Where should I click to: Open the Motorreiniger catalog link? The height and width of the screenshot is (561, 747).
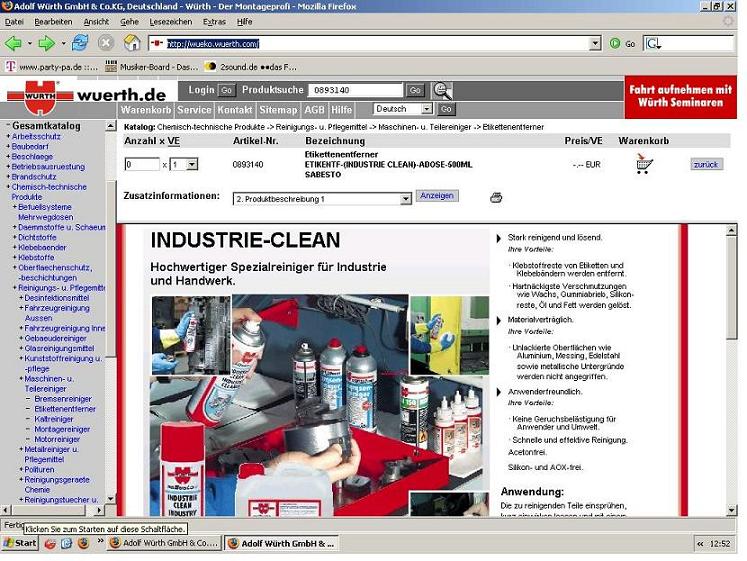tap(57, 440)
